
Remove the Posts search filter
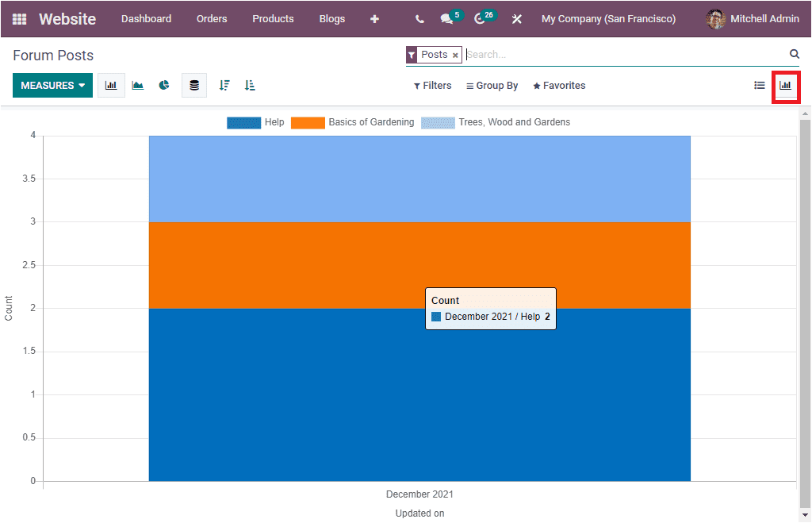click(x=455, y=54)
